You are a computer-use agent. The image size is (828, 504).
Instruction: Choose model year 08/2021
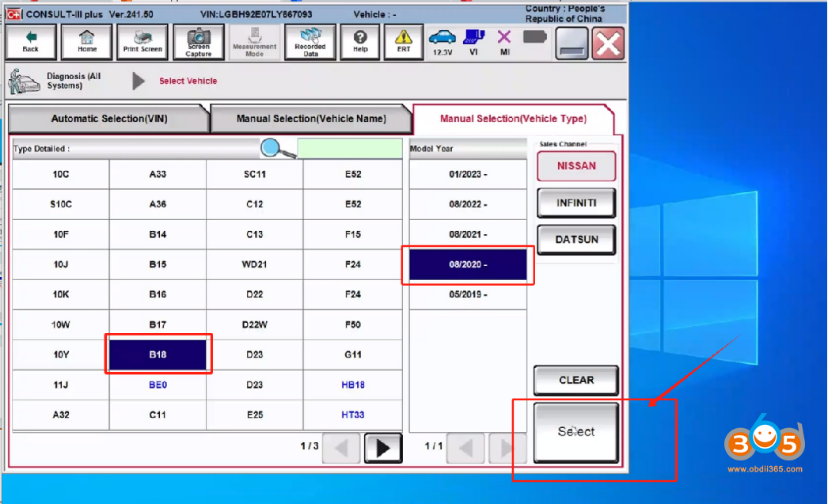[x=468, y=235]
